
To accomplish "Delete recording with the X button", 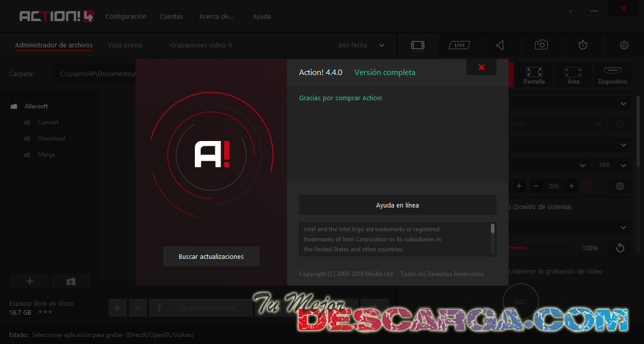I will (x=138, y=308).
